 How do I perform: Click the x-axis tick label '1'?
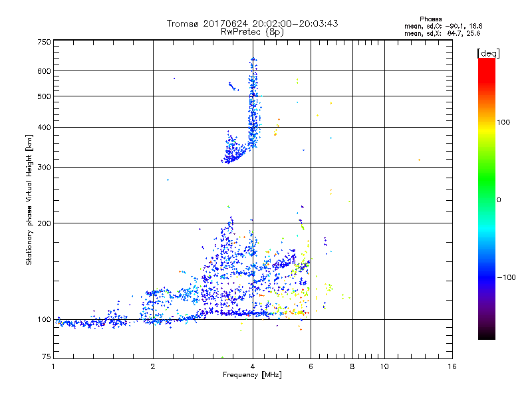[53, 366]
